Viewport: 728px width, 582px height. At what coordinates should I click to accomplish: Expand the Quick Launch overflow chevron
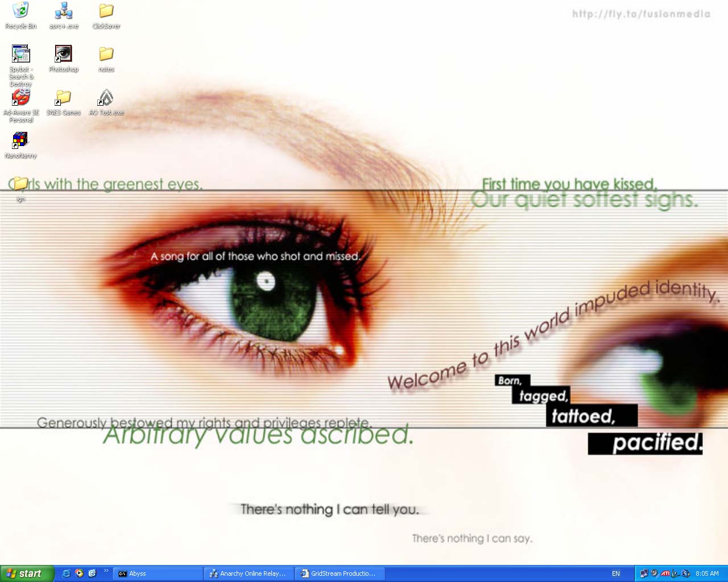coord(106,571)
